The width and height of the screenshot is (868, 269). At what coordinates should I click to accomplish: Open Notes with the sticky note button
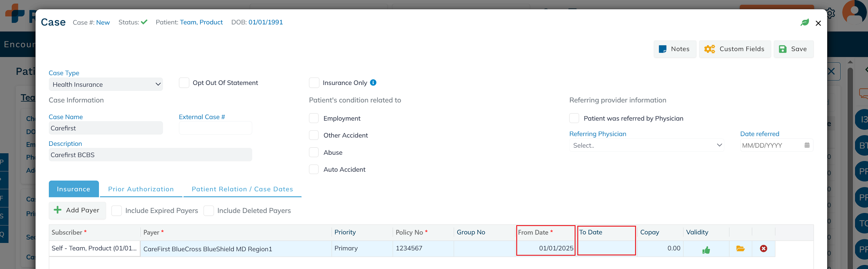pyautogui.click(x=675, y=49)
